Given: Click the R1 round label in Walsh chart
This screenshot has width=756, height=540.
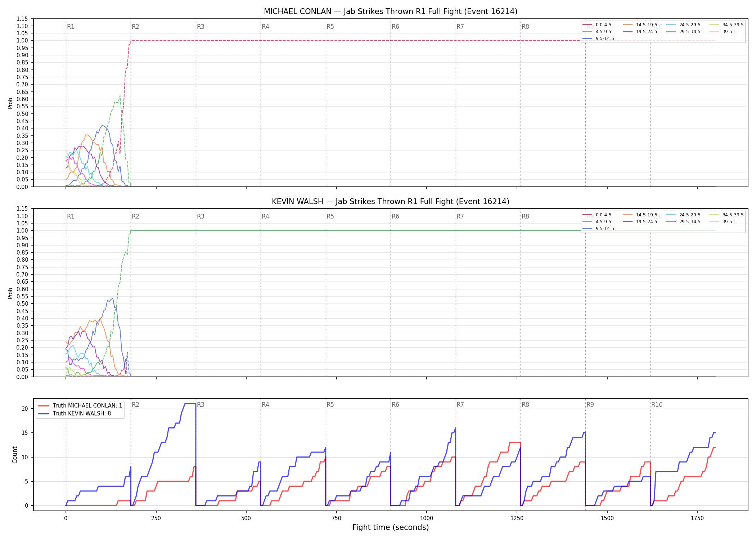Looking at the screenshot, I should click(71, 216).
